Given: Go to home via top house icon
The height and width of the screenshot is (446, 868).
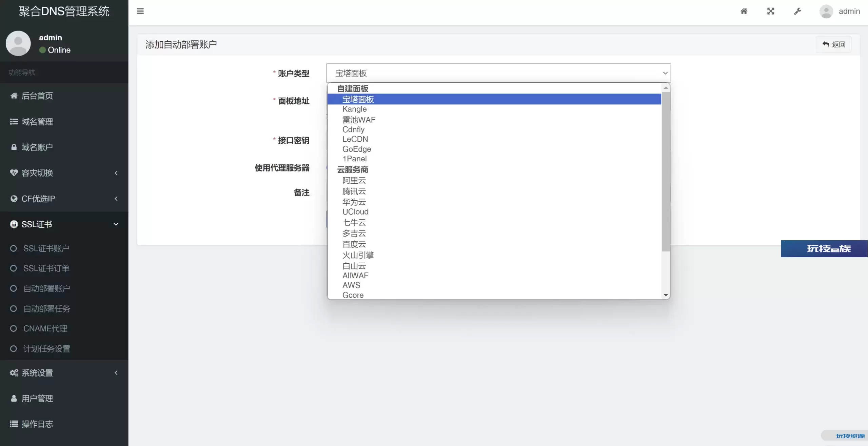Looking at the screenshot, I should [744, 11].
